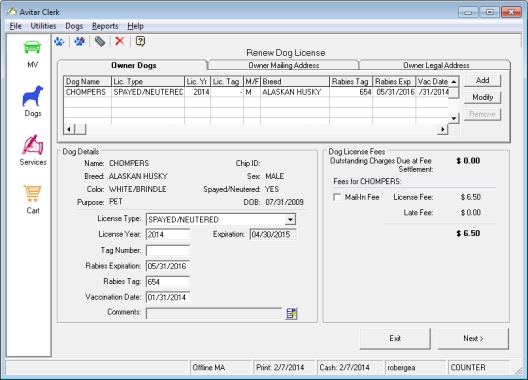Open the File menu
Image resolution: width=528 pixels, height=380 pixels.
click(15, 26)
